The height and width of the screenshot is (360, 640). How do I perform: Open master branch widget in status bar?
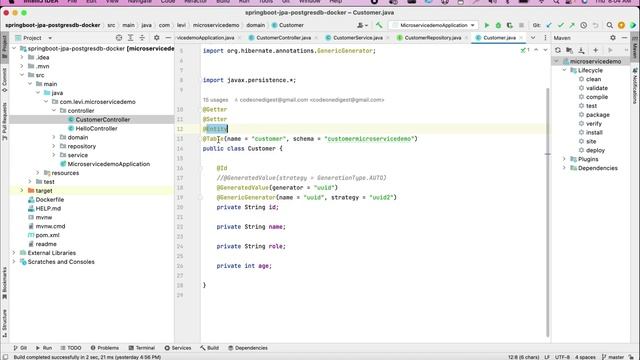tap(613, 357)
